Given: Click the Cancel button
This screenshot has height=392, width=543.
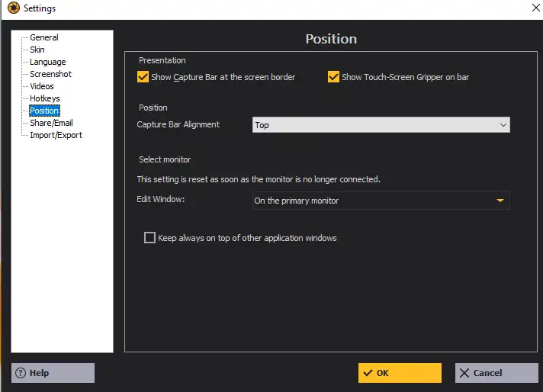Looking at the screenshot, I should [496, 373].
